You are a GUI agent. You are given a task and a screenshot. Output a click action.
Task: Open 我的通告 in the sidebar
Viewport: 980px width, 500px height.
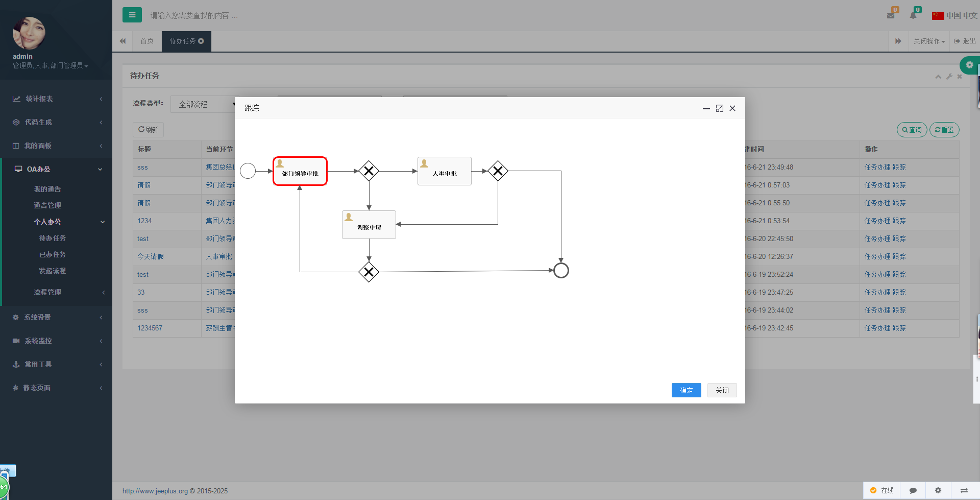pyautogui.click(x=47, y=189)
